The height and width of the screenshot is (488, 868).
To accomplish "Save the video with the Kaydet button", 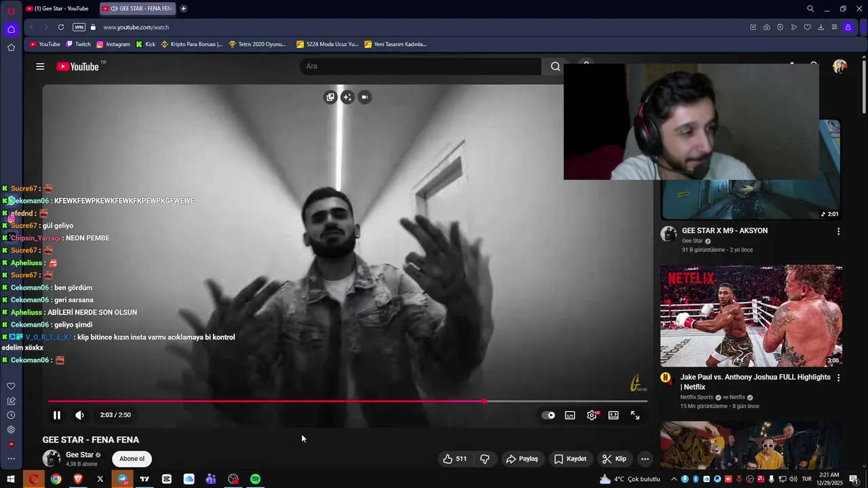I will (x=570, y=459).
